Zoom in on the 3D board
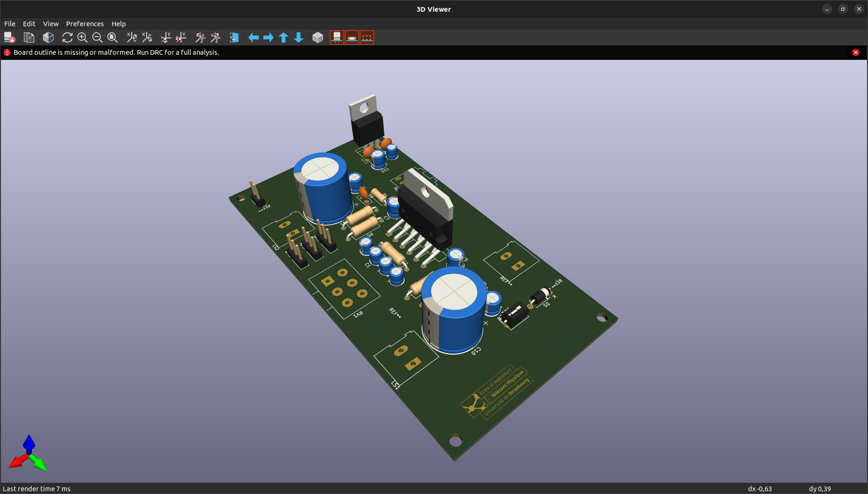 (82, 37)
